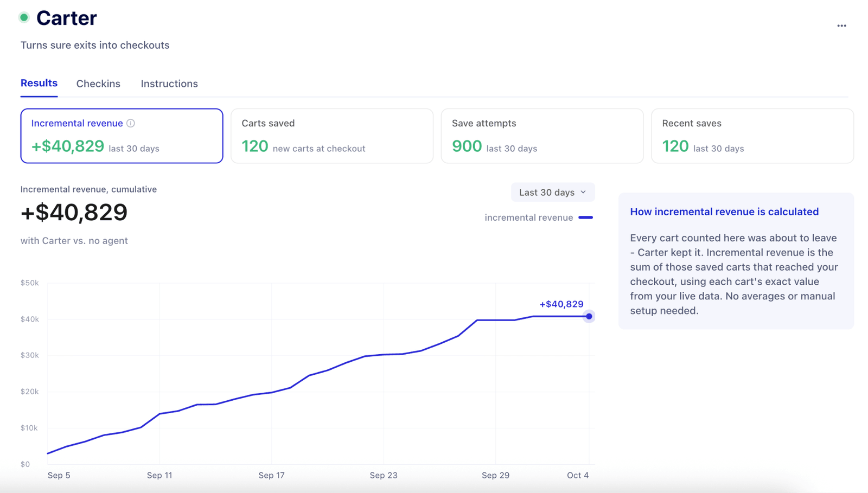Click the incremental revenue legend label

529,217
